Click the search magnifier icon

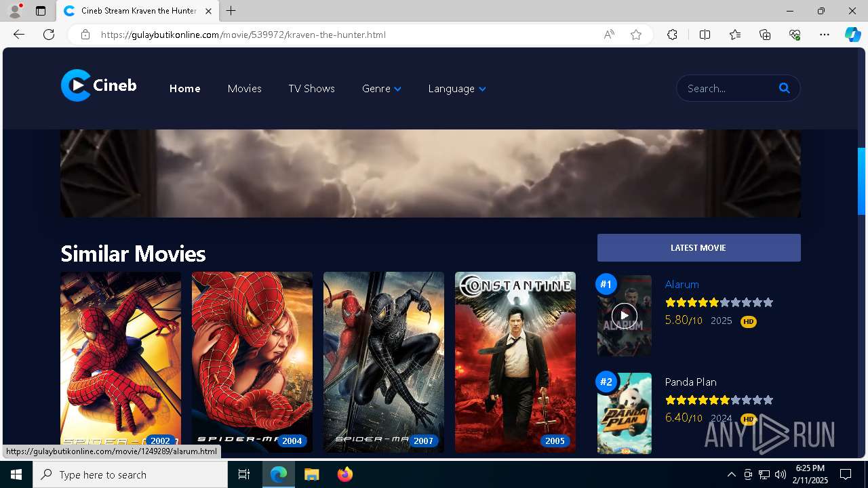(785, 88)
